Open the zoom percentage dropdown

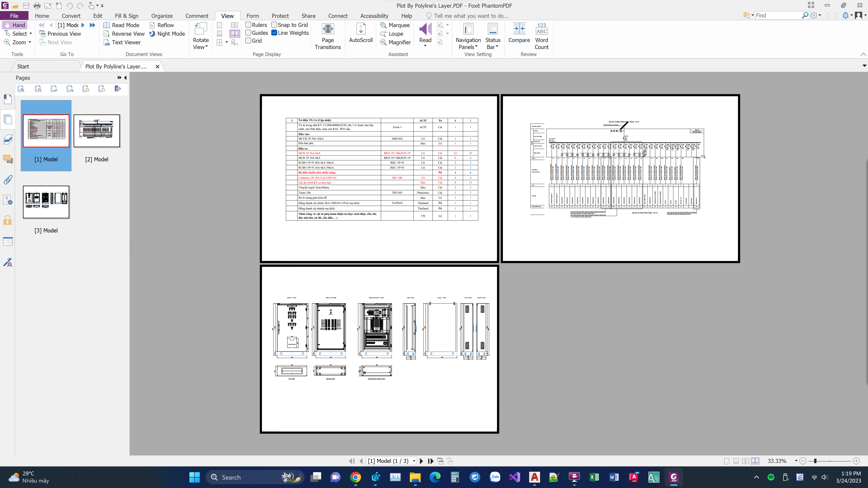pyautogui.click(x=796, y=461)
